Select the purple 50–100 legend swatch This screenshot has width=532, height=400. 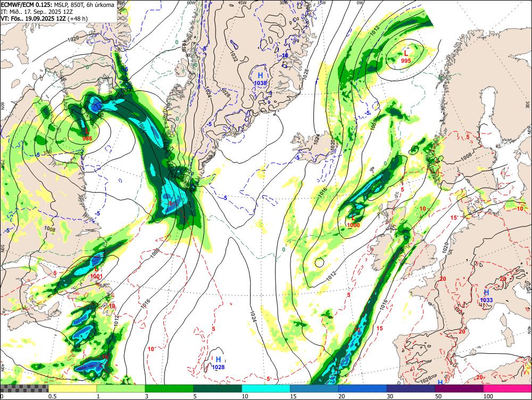(460, 388)
